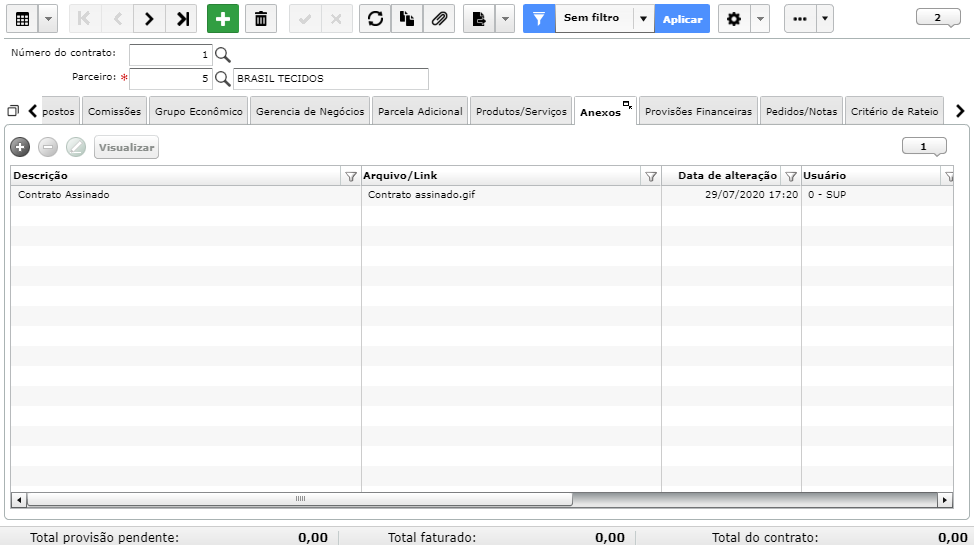Click the notification bubble showing 2
Image resolution: width=974 pixels, height=545 pixels.
(938, 17)
